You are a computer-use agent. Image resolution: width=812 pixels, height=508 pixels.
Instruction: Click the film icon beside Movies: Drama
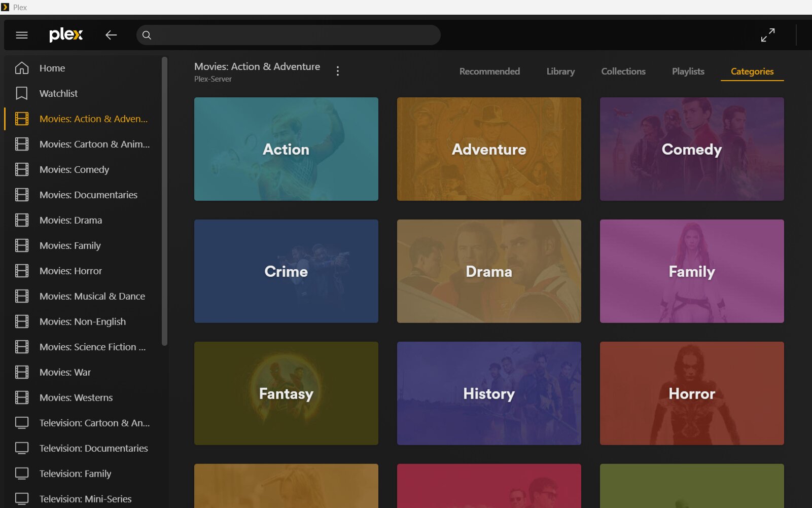pos(22,220)
